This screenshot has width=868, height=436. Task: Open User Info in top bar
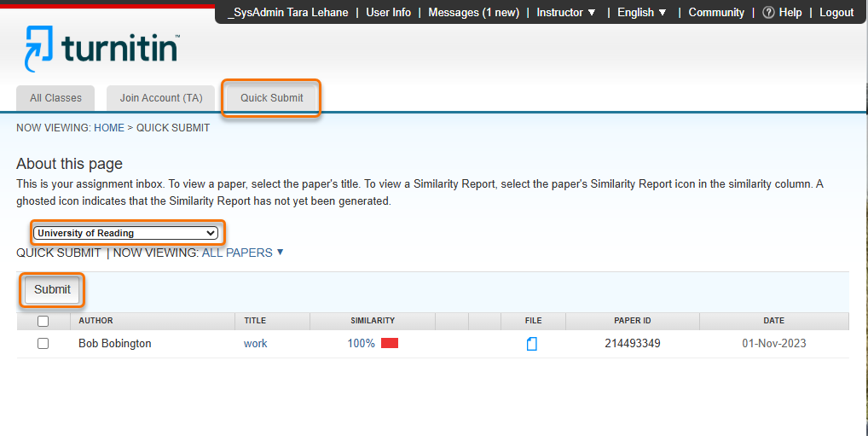388,12
